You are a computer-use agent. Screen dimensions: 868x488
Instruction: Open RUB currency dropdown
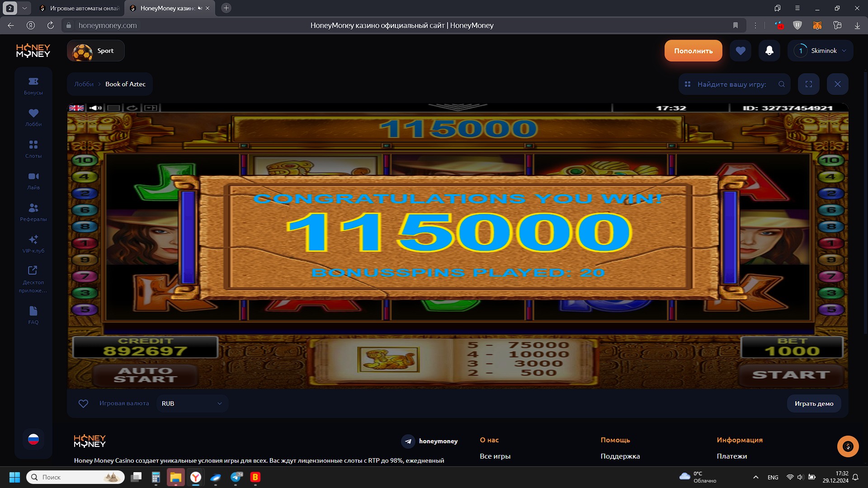coord(192,404)
